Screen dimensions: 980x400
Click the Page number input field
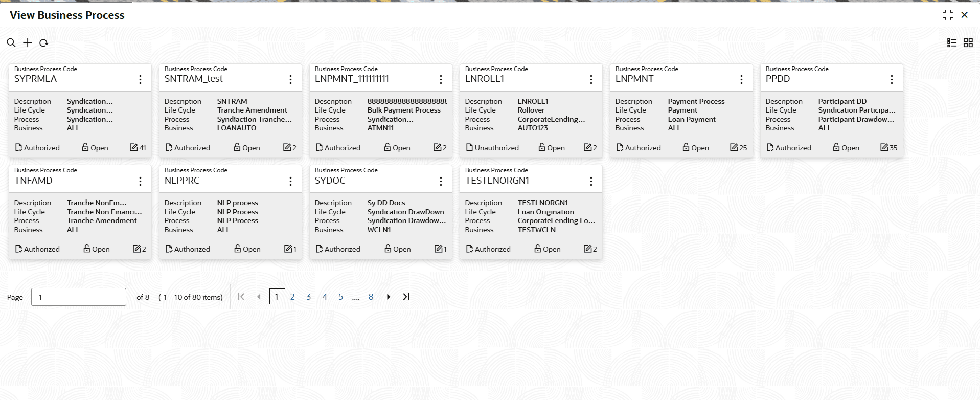pos(79,297)
